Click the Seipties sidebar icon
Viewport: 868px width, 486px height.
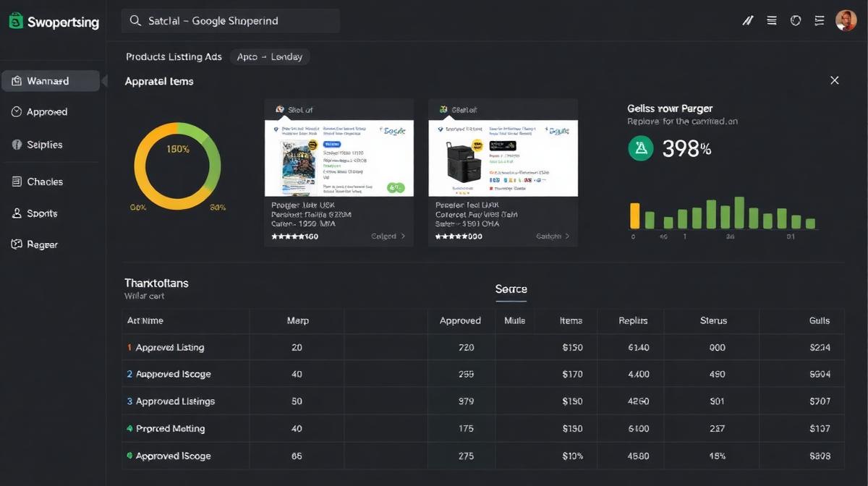click(17, 145)
